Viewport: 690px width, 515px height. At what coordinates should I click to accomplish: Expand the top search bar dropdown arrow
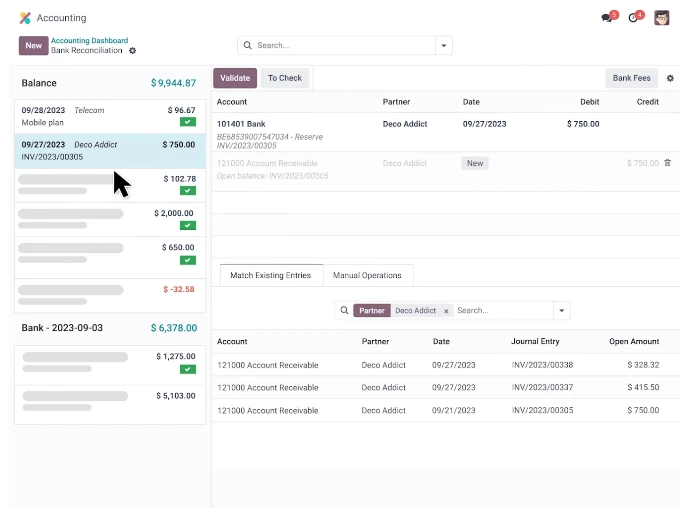pos(444,46)
